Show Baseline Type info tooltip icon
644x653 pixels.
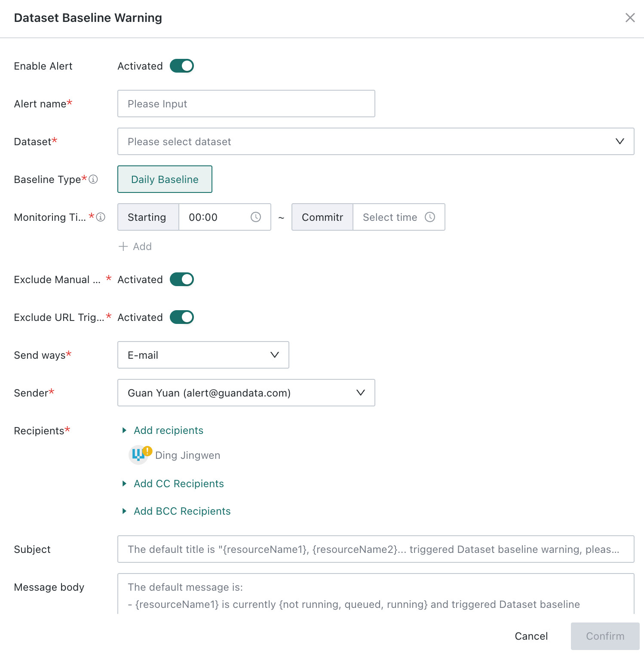pyautogui.click(x=93, y=179)
